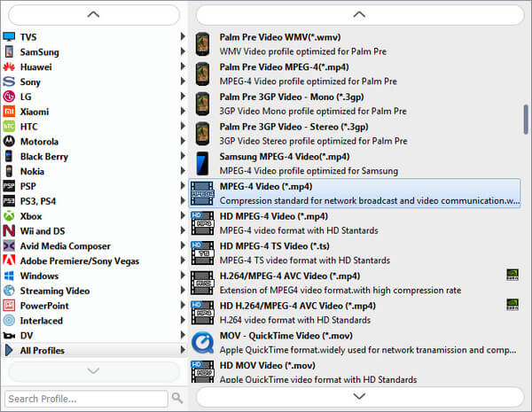
Task: Expand the TVS submenu arrow
Action: 183,36
